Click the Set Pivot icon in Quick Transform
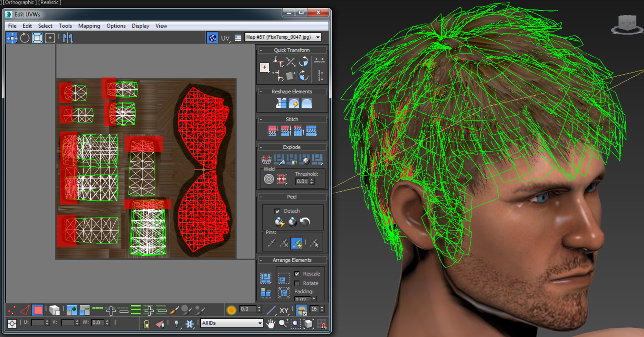The width and height of the screenshot is (644, 337). point(264,67)
